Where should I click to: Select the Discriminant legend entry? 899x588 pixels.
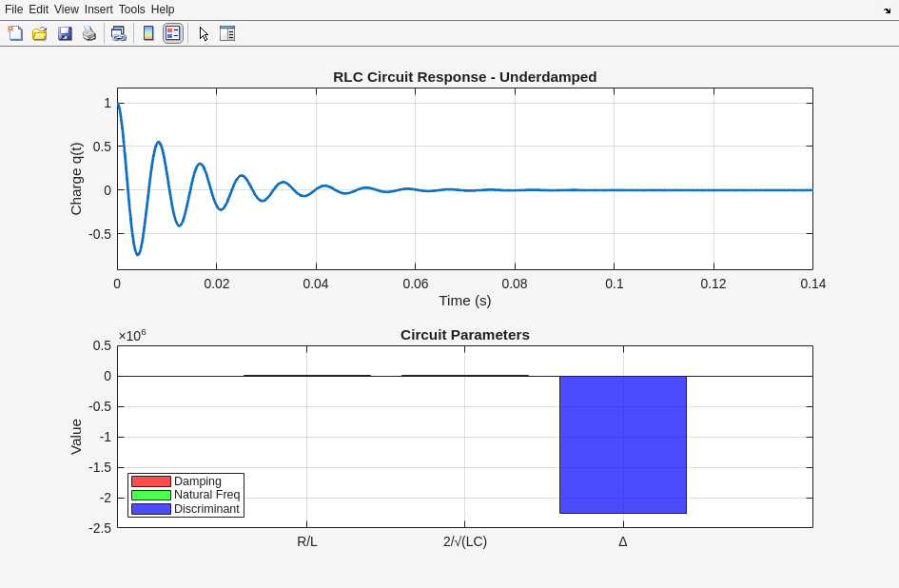point(206,509)
